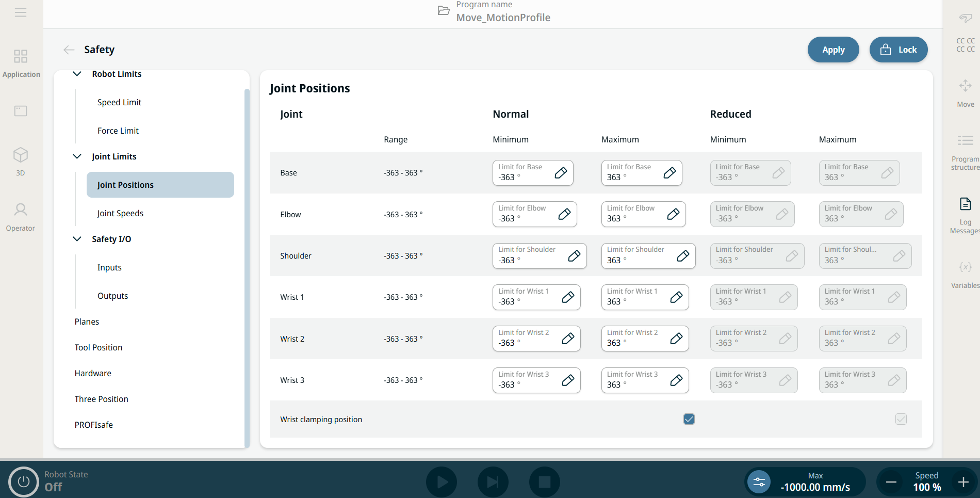Viewport: 980px width, 498px height.
Task: Collapse the Safety I/O section
Action: click(77, 239)
